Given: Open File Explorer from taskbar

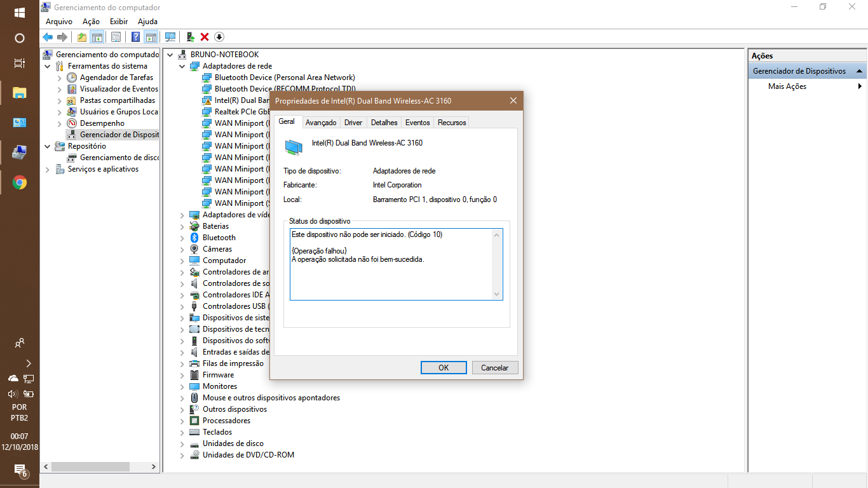Looking at the screenshot, I should tap(20, 93).
